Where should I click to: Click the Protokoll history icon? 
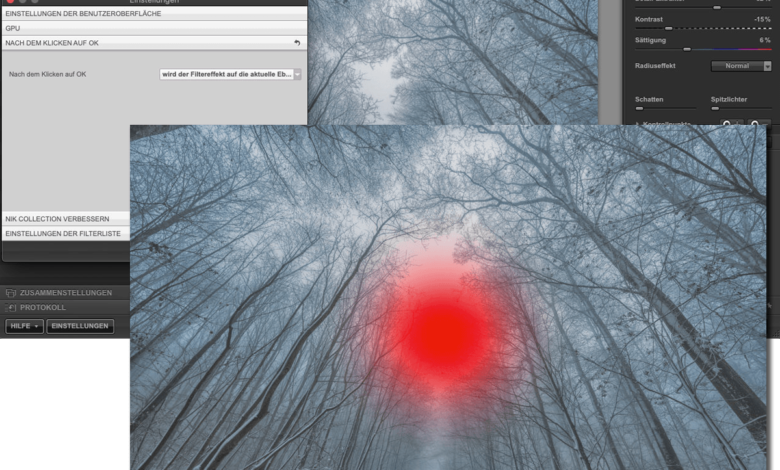click(10, 308)
